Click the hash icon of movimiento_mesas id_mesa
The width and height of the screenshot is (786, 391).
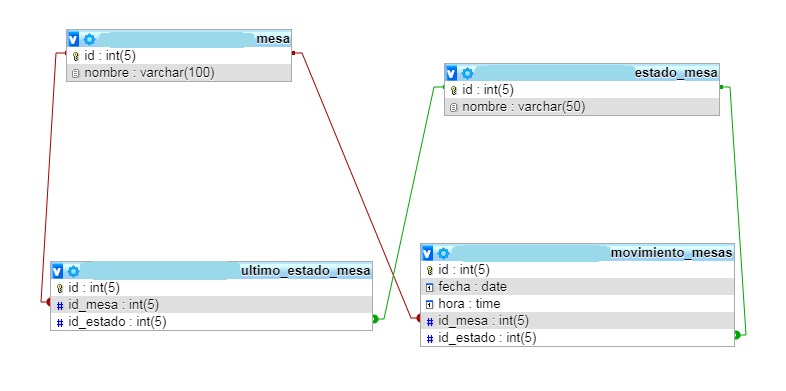430,322
